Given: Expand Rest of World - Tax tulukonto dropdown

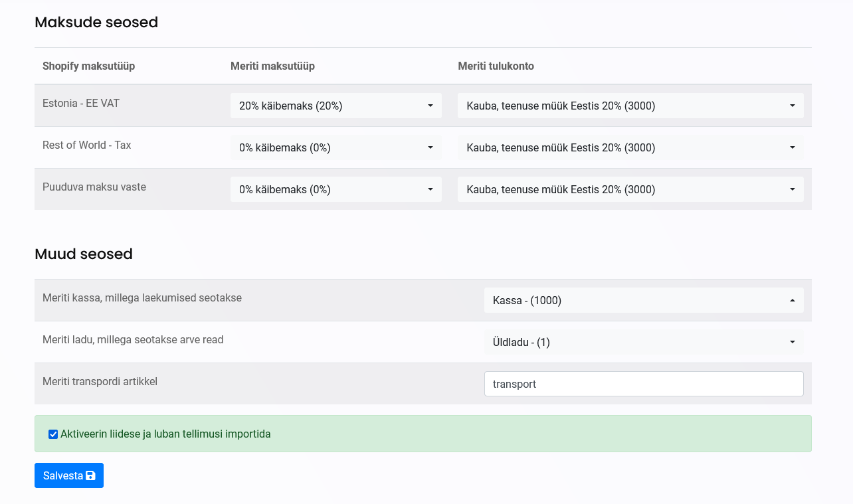Looking at the screenshot, I should pos(630,147).
